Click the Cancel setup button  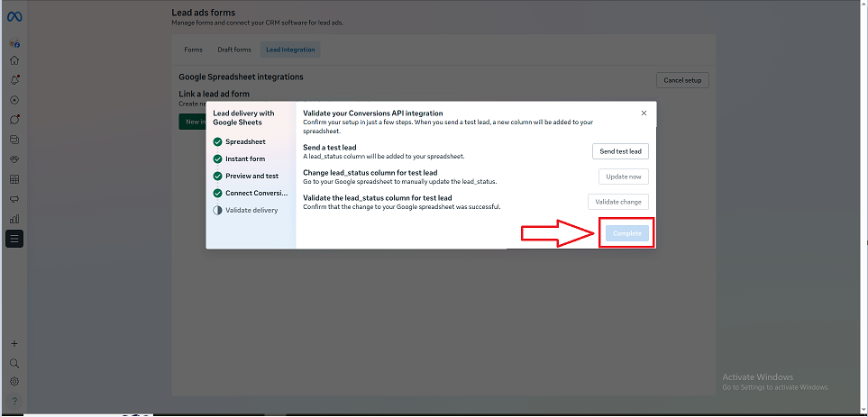pyautogui.click(x=682, y=80)
